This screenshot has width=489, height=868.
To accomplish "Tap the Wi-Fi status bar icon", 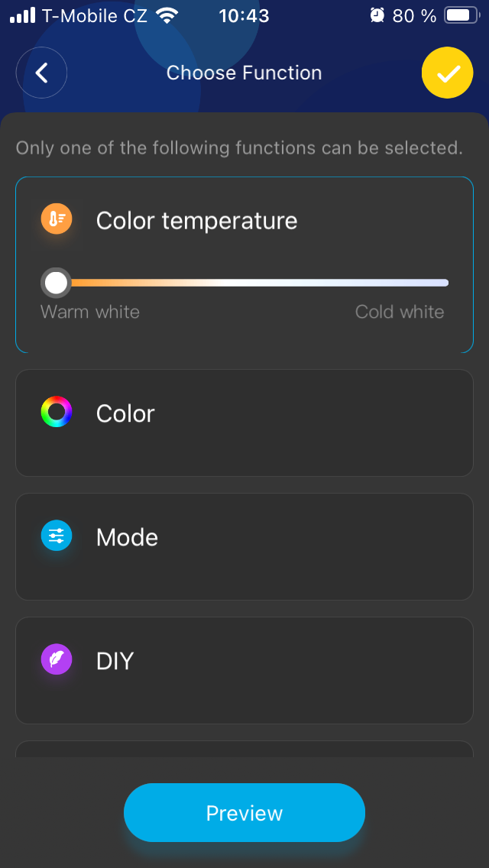I will point(165,15).
